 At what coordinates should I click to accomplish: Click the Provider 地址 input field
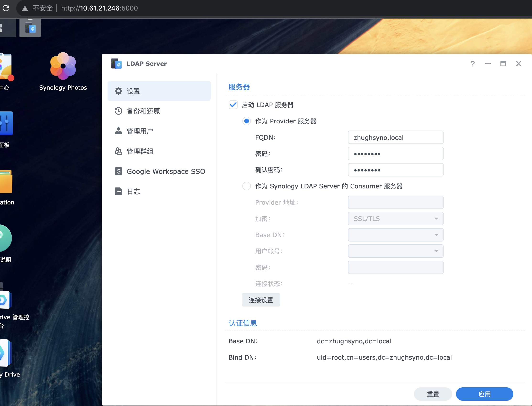[x=396, y=202]
